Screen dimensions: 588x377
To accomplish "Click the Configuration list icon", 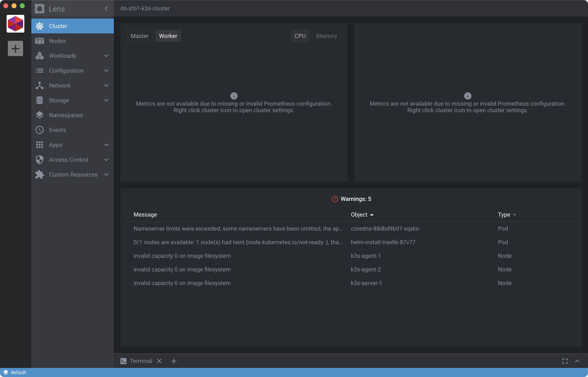I will click(39, 71).
